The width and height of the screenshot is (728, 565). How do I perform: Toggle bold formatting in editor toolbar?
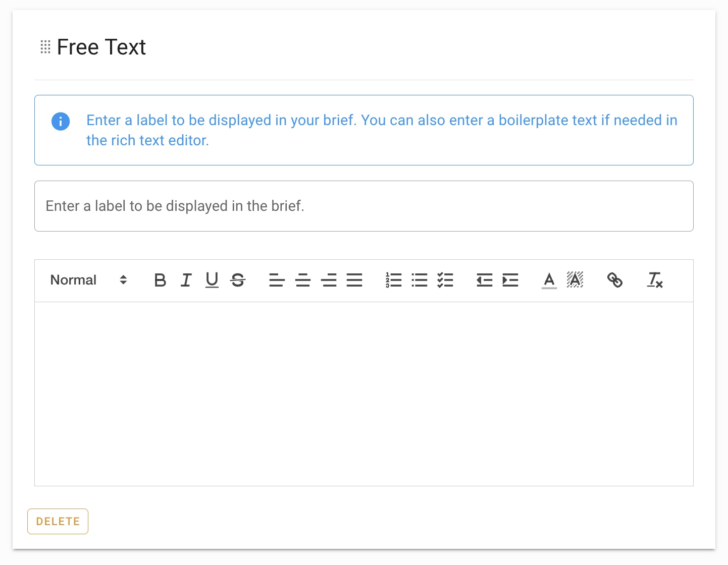click(160, 280)
